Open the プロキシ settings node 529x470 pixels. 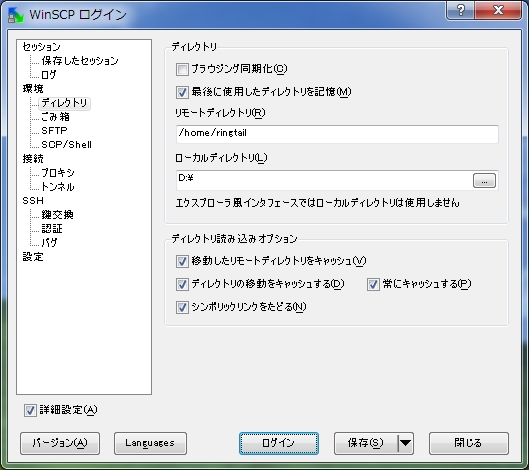pos(58,173)
